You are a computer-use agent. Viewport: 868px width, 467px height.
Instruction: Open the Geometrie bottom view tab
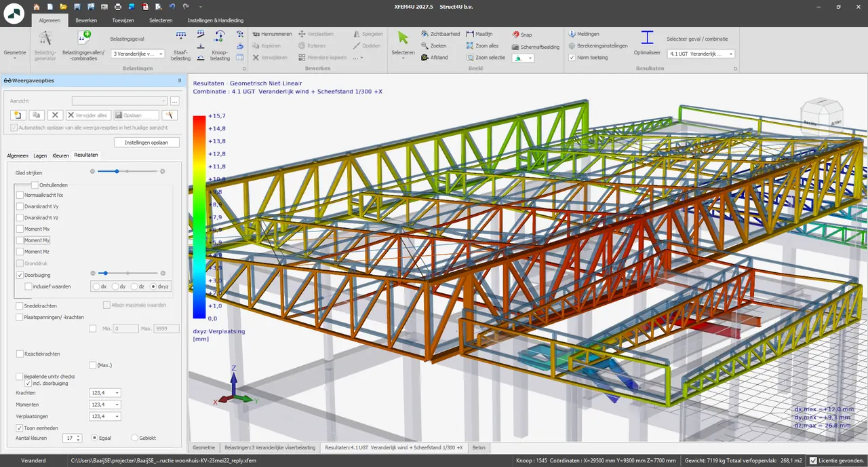203,448
